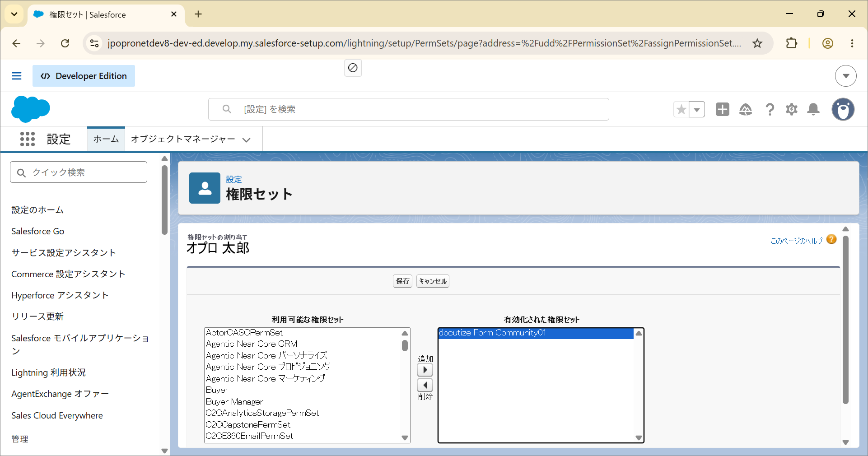This screenshot has width=868, height=456.
Task: Click the 保存 button
Action: point(402,281)
